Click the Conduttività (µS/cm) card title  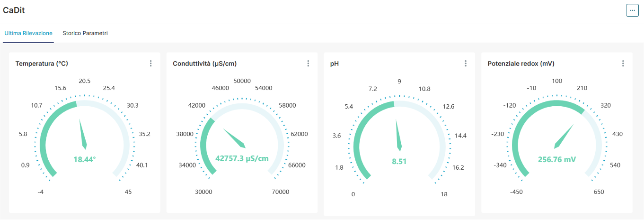[204, 64]
